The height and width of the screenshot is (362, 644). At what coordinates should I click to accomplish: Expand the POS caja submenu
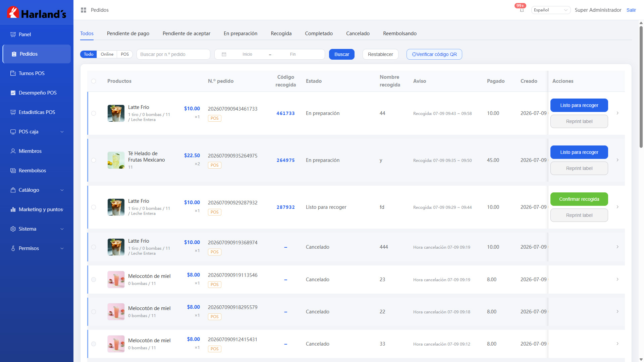62,132
